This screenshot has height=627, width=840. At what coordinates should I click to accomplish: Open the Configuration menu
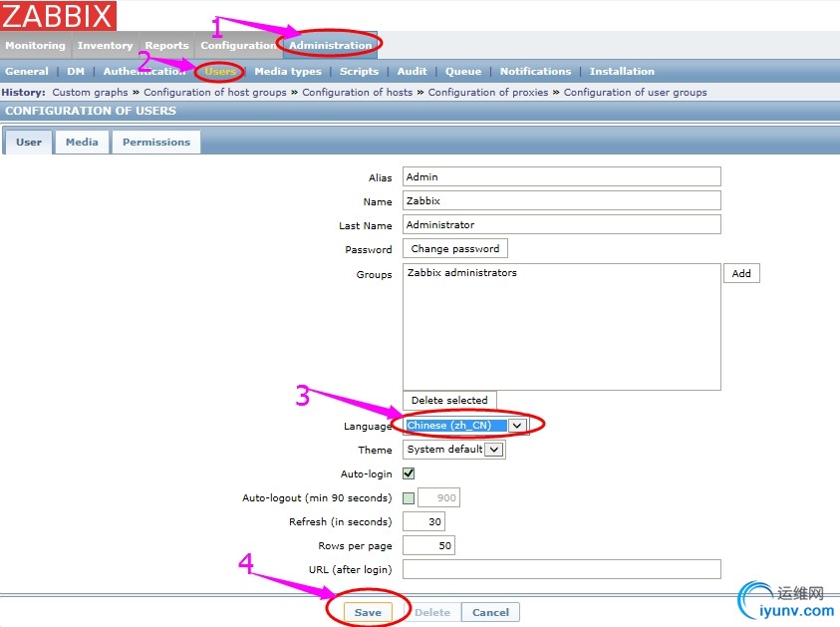238,46
